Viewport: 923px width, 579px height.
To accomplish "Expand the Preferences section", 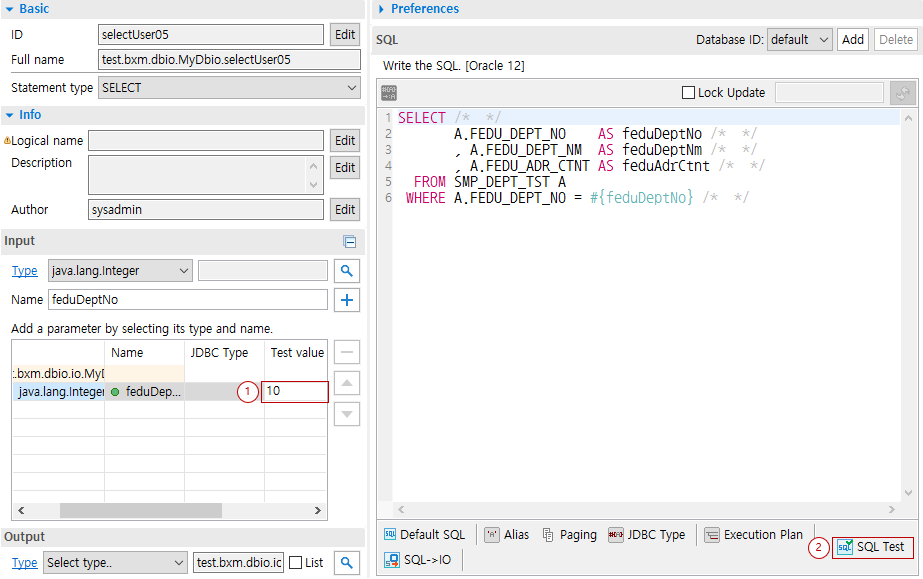I will 381,9.
